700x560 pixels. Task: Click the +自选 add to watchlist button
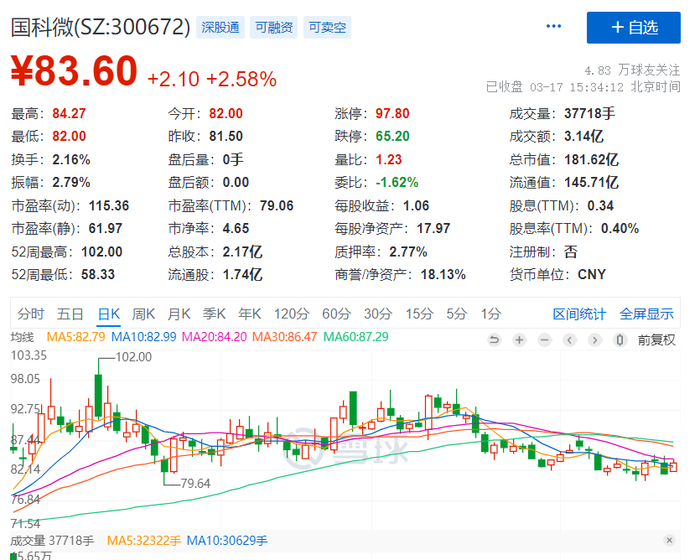(633, 28)
